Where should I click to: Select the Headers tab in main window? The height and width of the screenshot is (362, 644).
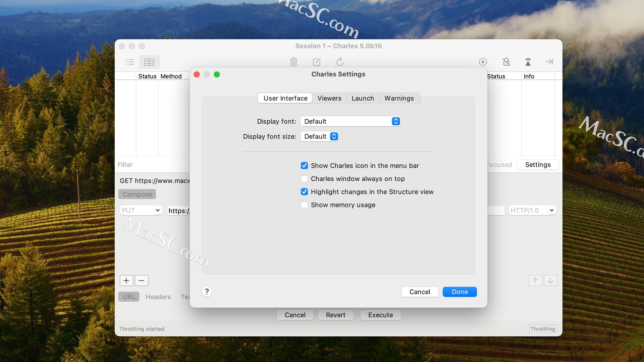(158, 297)
